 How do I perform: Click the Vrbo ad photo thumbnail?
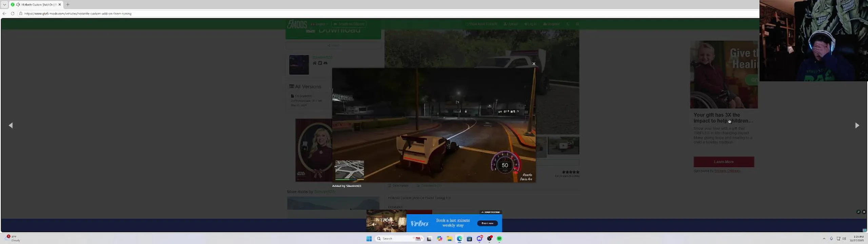point(386,221)
